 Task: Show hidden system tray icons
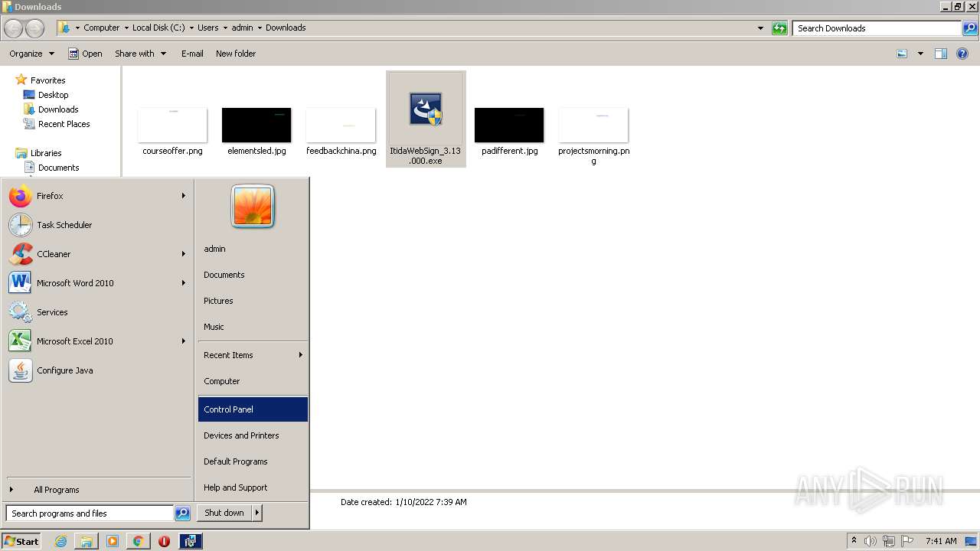click(x=854, y=541)
